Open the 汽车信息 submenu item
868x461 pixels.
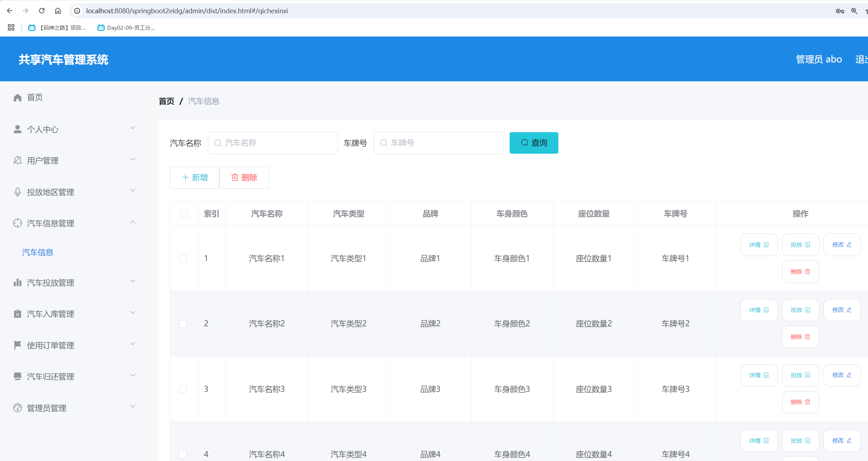38,253
